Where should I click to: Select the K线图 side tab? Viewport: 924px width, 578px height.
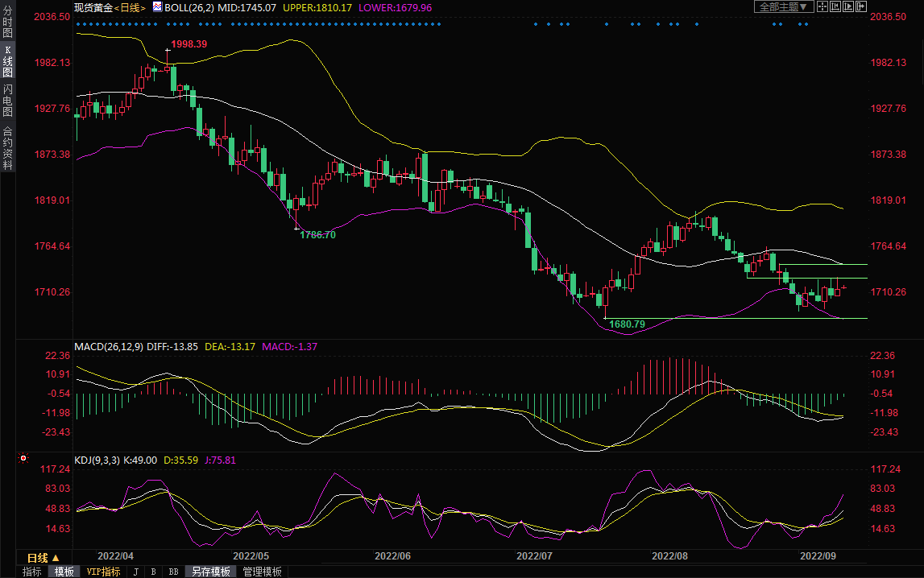(7, 62)
